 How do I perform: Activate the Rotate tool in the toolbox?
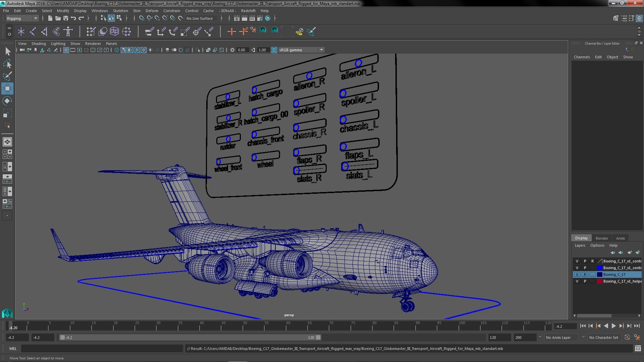[7, 101]
